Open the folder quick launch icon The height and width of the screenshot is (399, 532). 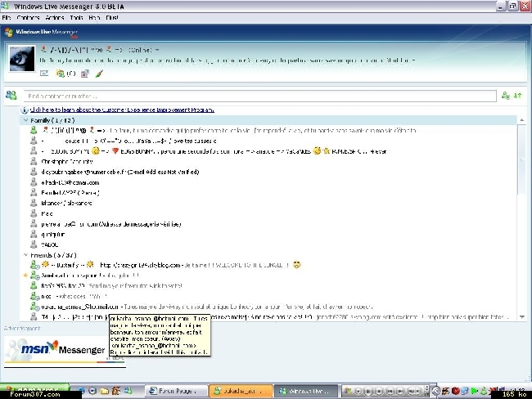point(105,391)
